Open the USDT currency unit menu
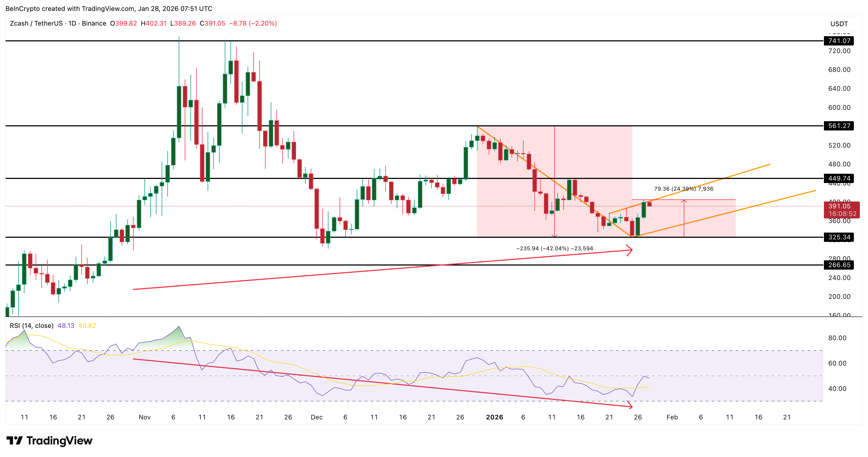Viewport: 868px width, 457px height. coord(839,24)
